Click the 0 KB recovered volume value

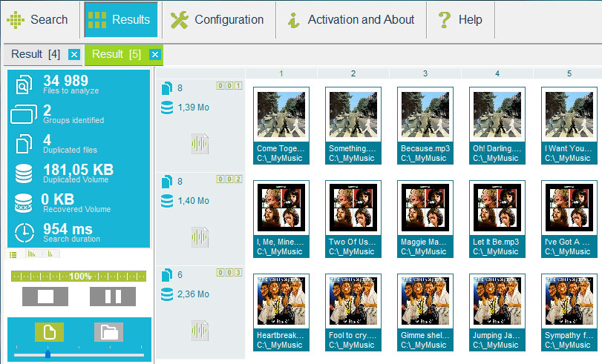(x=58, y=199)
